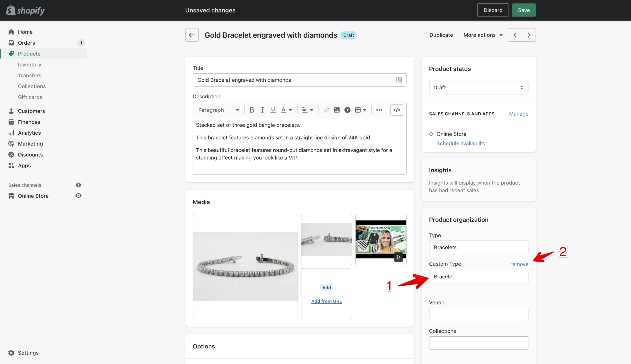Click Manage sales channels link
This screenshot has height=364, width=631.
point(518,114)
